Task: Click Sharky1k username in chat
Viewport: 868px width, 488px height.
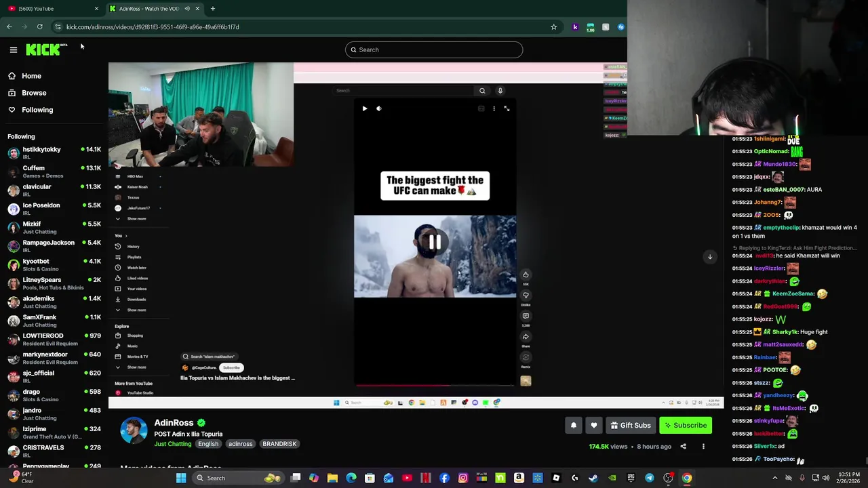Action: (x=785, y=332)
